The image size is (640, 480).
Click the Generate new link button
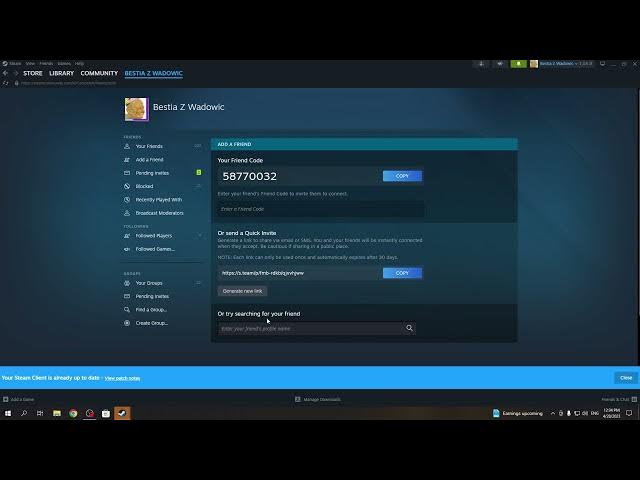[x=242, y=291]
